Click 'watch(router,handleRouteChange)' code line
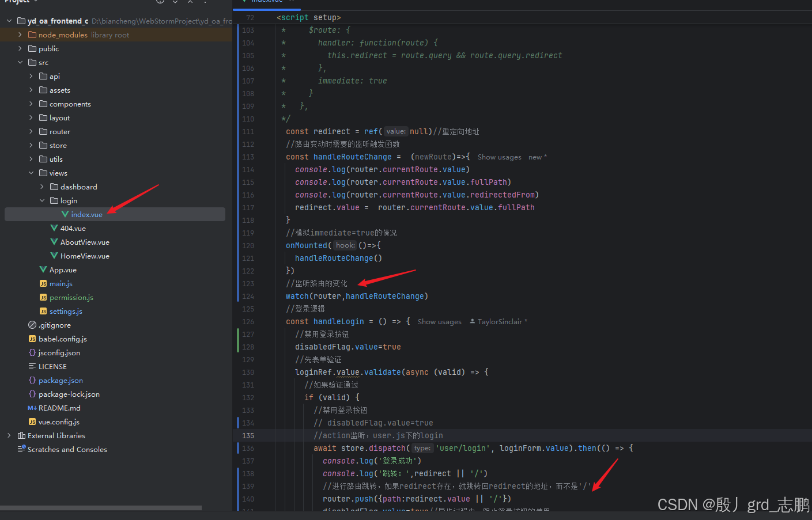Screen dimensions: 812x520 357,297
